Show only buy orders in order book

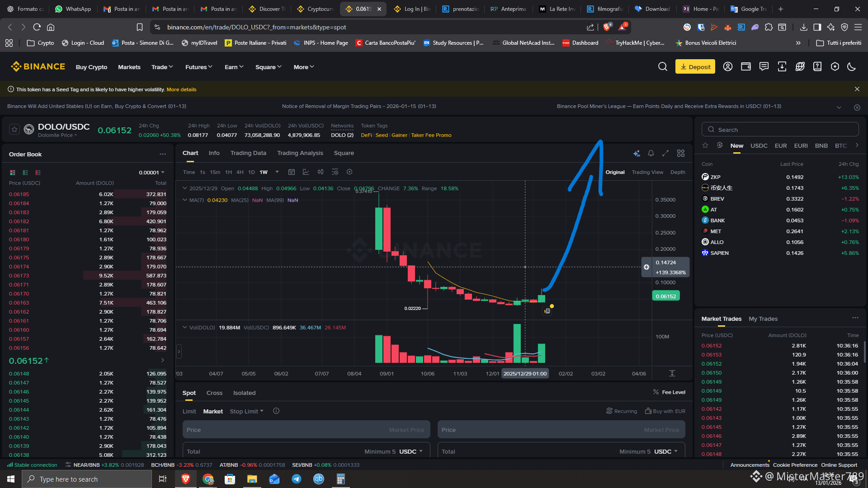25,173
